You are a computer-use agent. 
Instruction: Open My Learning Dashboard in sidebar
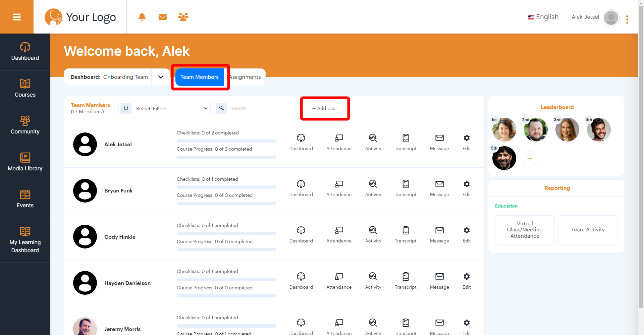[x=25, y=240]
